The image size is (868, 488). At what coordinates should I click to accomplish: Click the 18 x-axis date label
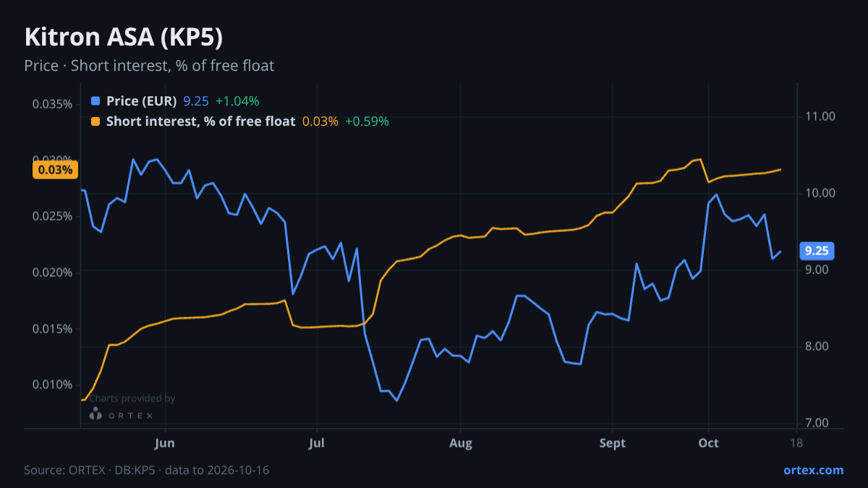[797, 442]
